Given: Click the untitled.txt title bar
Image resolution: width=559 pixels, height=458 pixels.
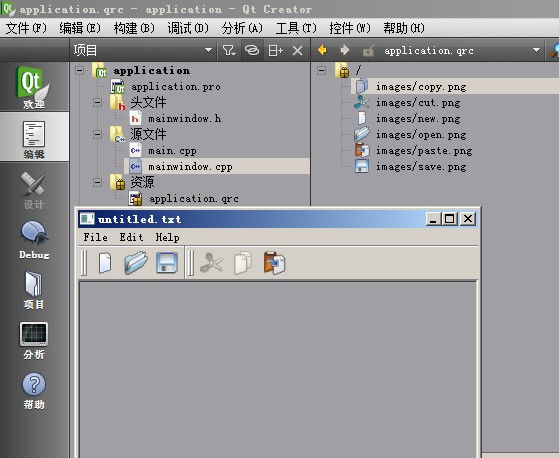Looking at the screenshot, I should pos(250,219).
